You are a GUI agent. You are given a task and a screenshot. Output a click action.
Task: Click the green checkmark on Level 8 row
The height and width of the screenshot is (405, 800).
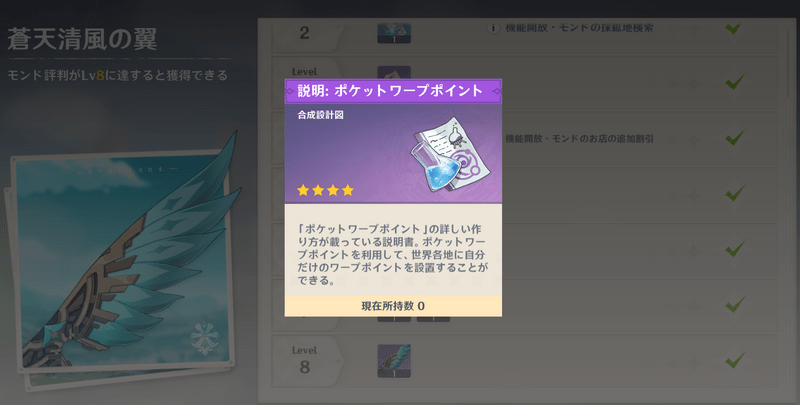coord(735,360)
